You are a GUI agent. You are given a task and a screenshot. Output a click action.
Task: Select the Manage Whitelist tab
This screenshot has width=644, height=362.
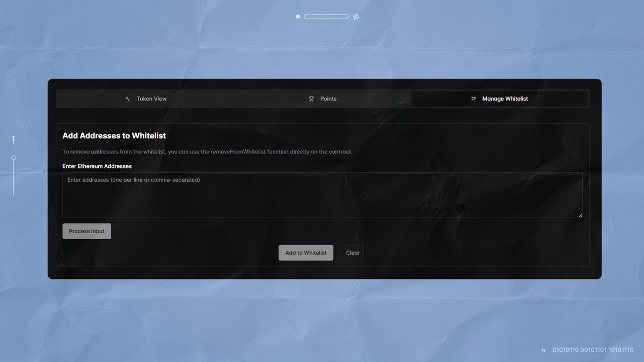pos(499,99)
